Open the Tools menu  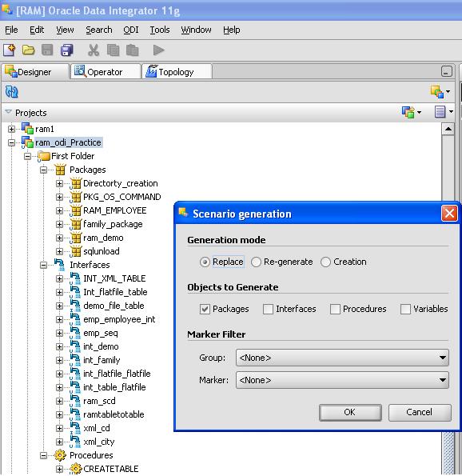160,30
